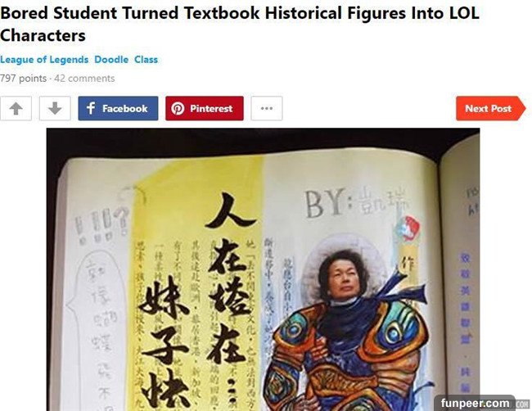Click the 797 points counter
532x411 pixels.
pyautogui.click(x=23, y=79)
